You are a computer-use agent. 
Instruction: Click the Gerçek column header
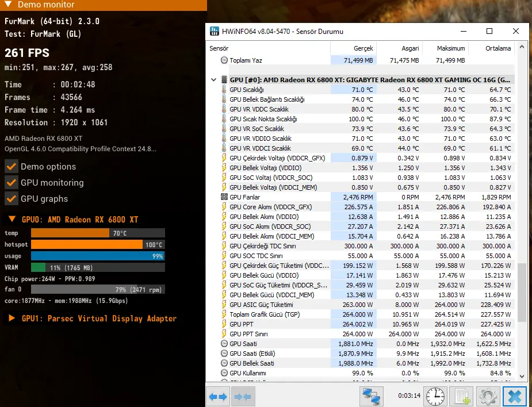click(x=363, y=48)
